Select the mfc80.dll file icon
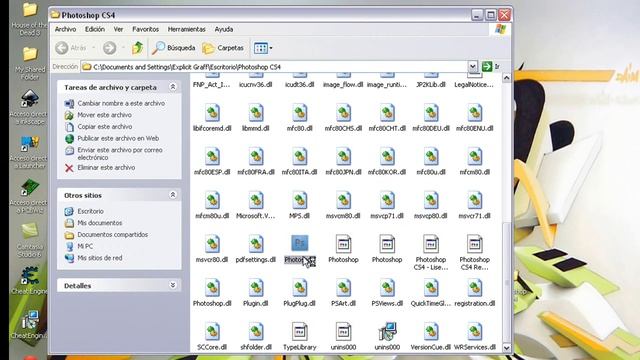The width and height of the screenshot is (640, 360). tap(300, 113)
